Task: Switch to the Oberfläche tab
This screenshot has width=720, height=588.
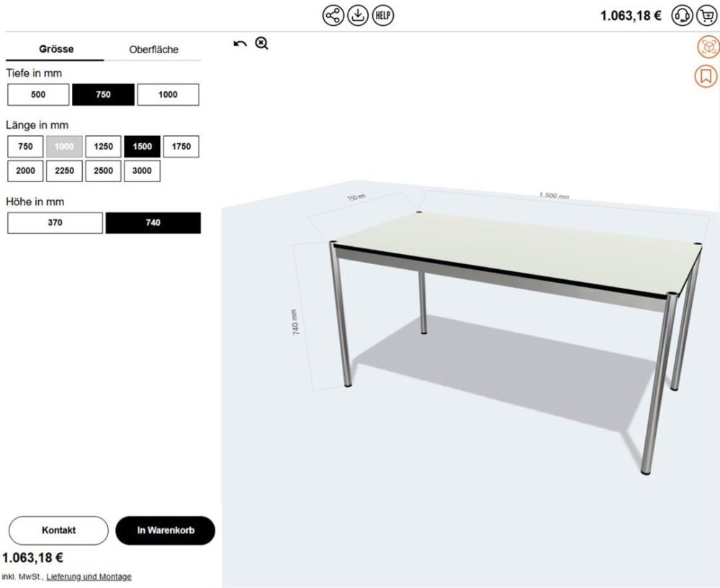Action: click(153, 50)
